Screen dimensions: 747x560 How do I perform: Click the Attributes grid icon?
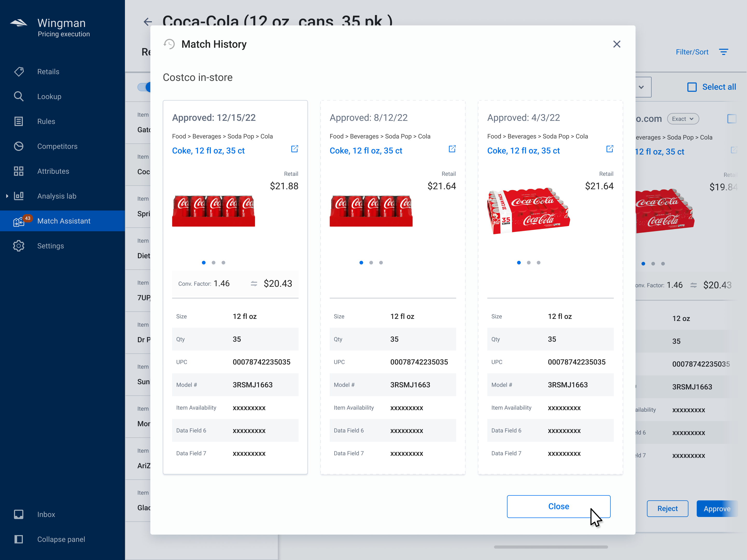coord(19,171)
